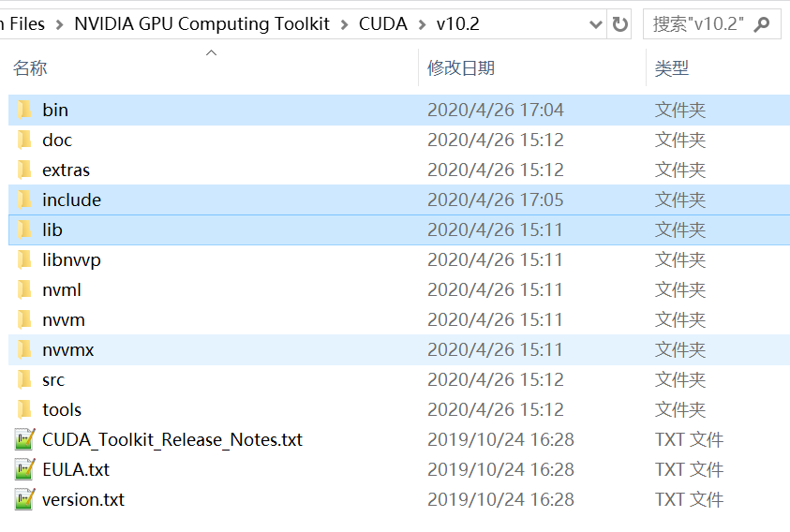Click include date 2020/4/26 17:05
790x532 pixels.
pos(496,200)
